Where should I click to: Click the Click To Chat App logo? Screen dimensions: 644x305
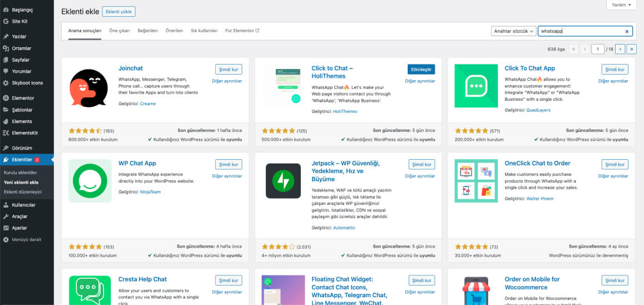click(x=476, y=86)
